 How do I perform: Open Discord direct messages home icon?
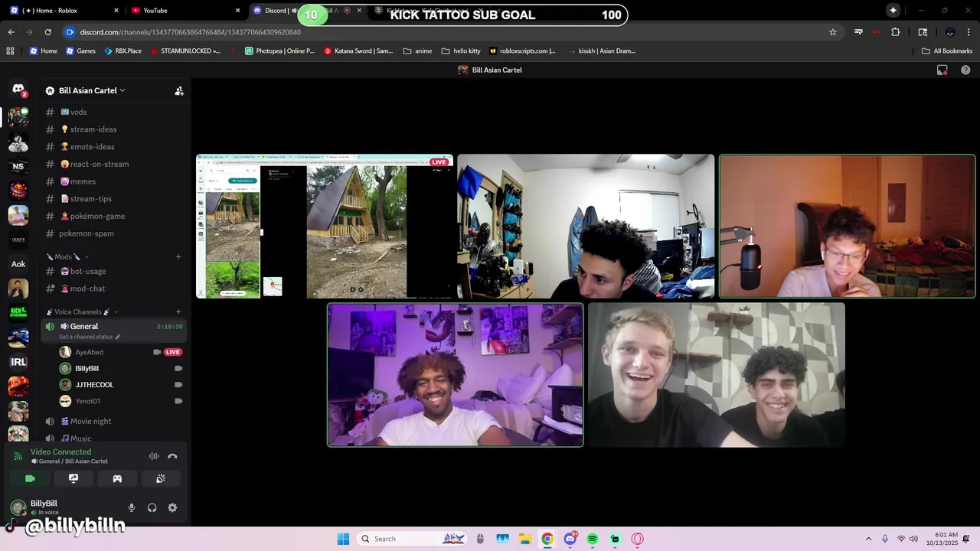[x=18, y=90]
